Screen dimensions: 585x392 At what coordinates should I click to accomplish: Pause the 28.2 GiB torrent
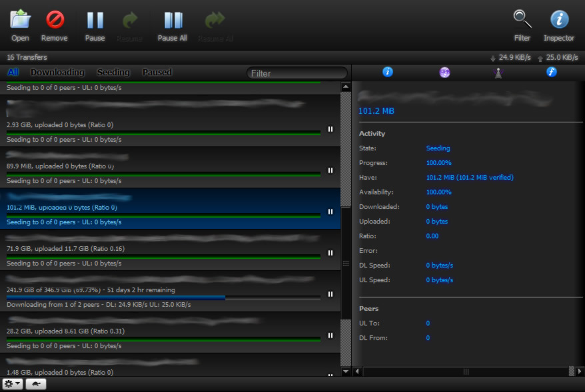[330, 335]
